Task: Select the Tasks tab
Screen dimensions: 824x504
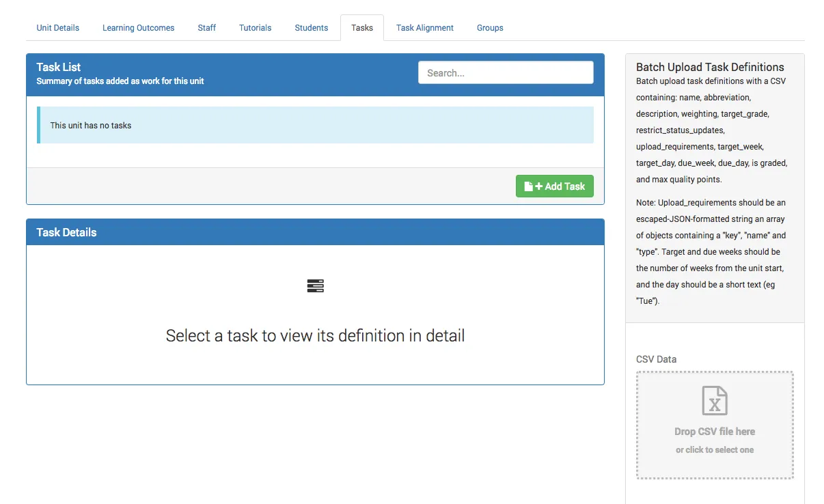Action: coord(361,27)
